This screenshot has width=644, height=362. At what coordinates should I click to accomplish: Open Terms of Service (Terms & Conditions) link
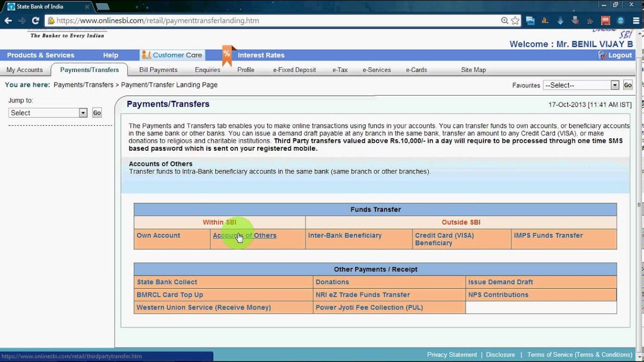[580, 354]
